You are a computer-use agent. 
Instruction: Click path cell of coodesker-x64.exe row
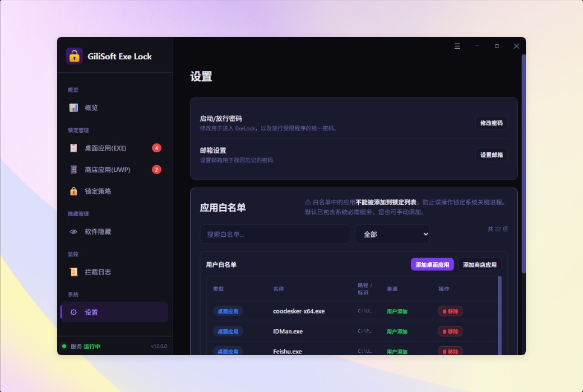tap(365, 311)
